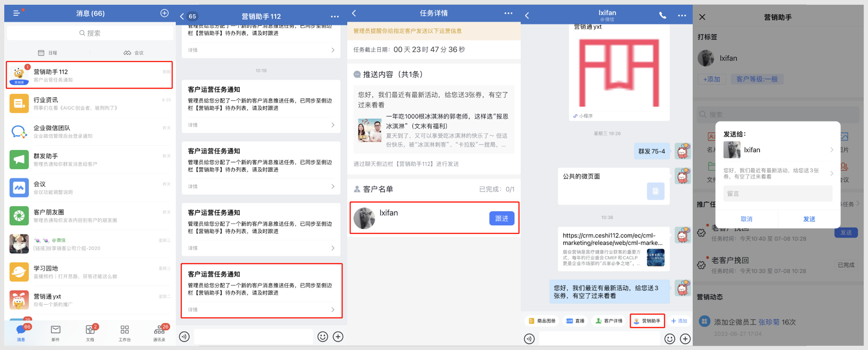Tap lxifan avatar in 客户名单
868x350 pixels.
pyautogui.click(x=364, y=218)
